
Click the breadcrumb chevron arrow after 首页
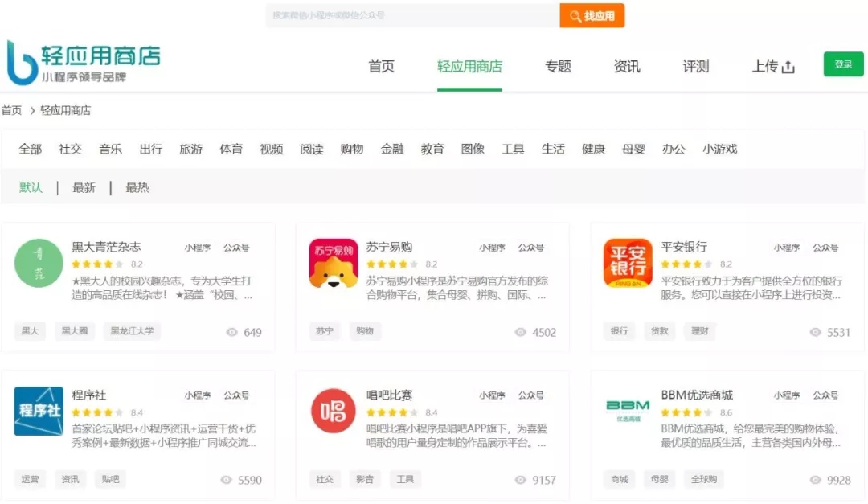click(x=32, y=111)
